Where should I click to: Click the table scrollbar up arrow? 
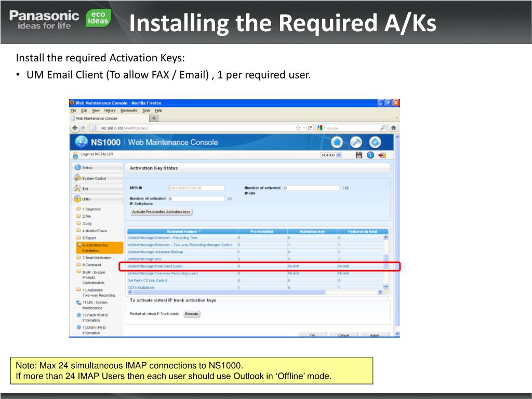pos(385,237)
